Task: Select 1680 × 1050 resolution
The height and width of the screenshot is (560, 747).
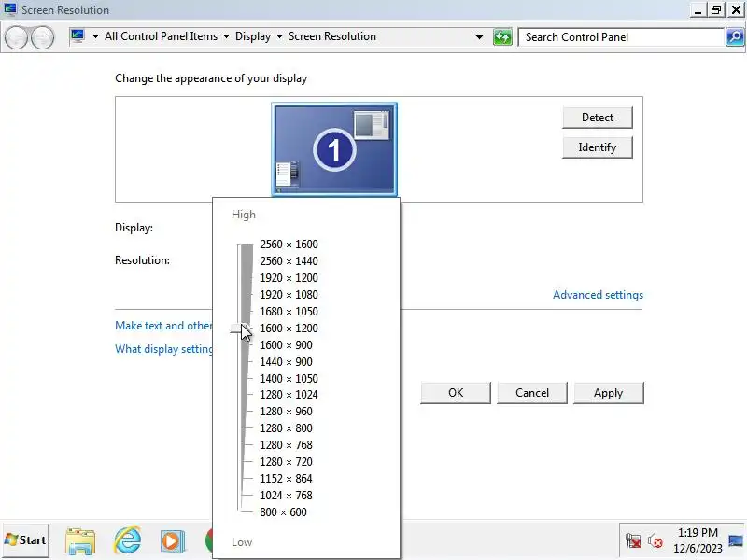Action: click(x=289, y=312)
